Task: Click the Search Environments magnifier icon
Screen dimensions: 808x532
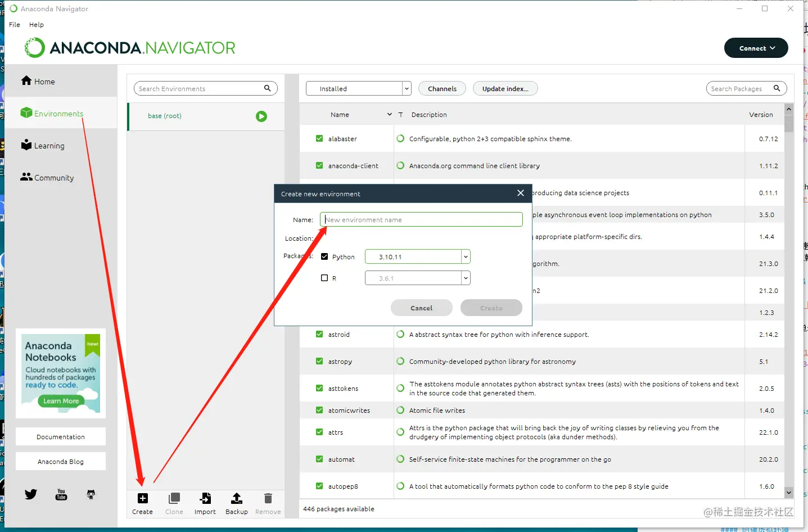Action: coord(268,88)
